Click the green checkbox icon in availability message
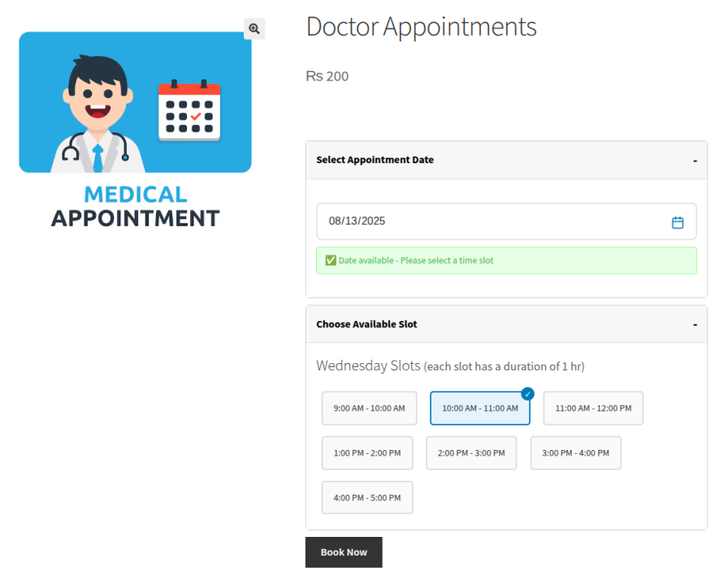The height and width of the screenshot is (571, 728). click(330, 260)
